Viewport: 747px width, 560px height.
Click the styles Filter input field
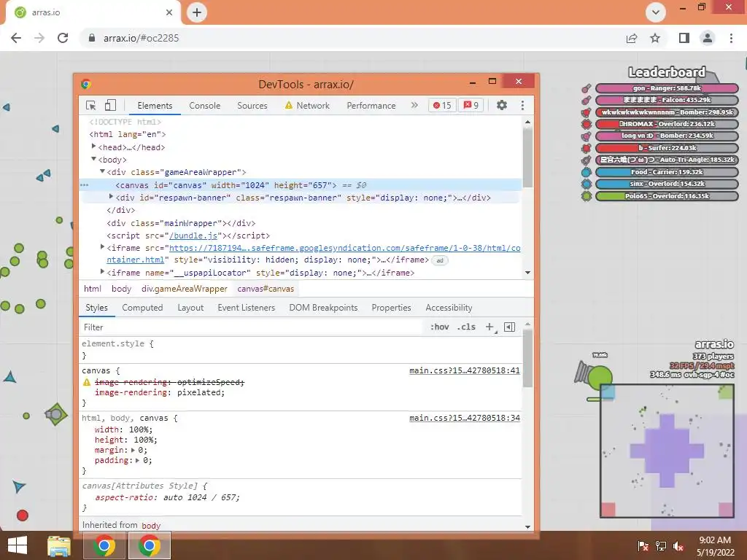click(252, 327)
